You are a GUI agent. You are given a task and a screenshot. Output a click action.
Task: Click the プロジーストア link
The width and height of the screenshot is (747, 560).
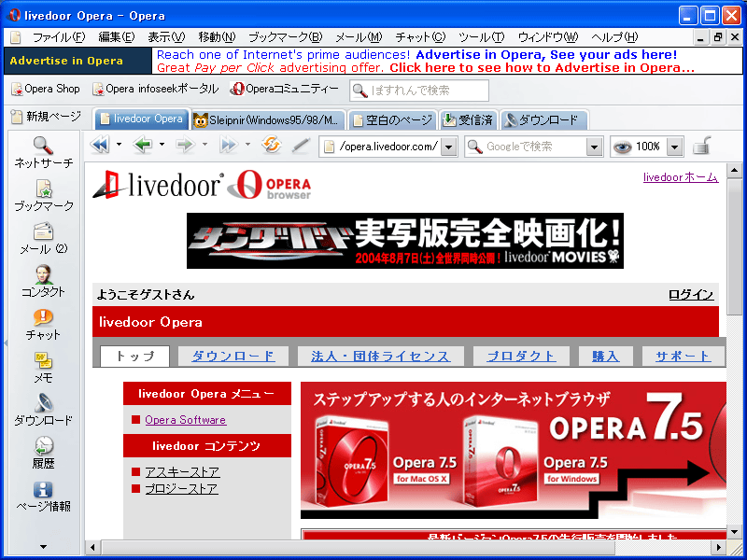(181, 488)
